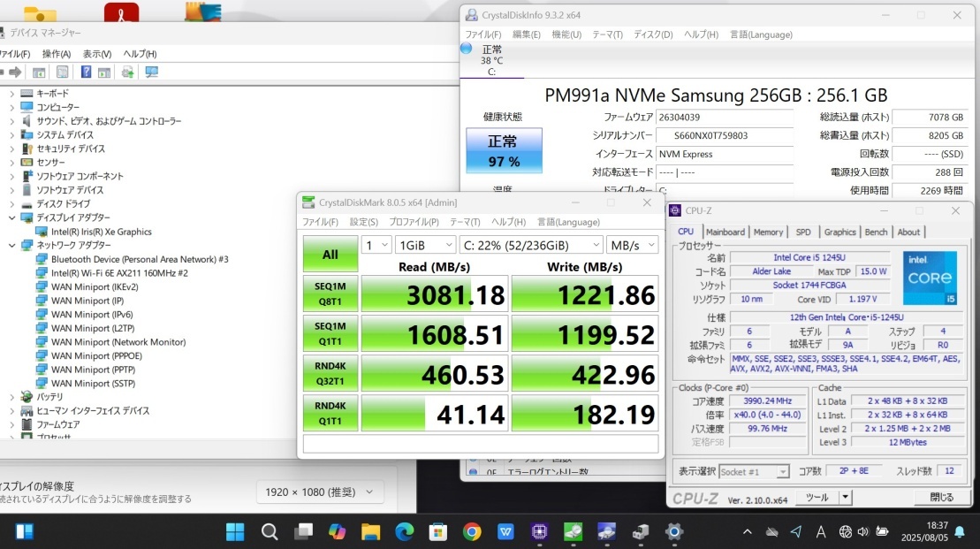The height and width of the screenshot is (549, 980).
Task: Open ファイル(F) menu in CrystalDiskMark
Action: 320,222
